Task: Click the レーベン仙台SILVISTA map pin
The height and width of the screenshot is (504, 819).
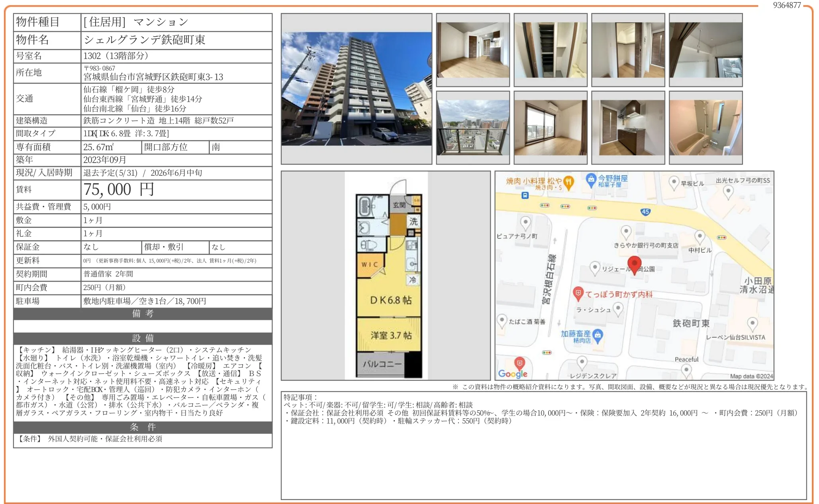Action: (x=752, y=324)
